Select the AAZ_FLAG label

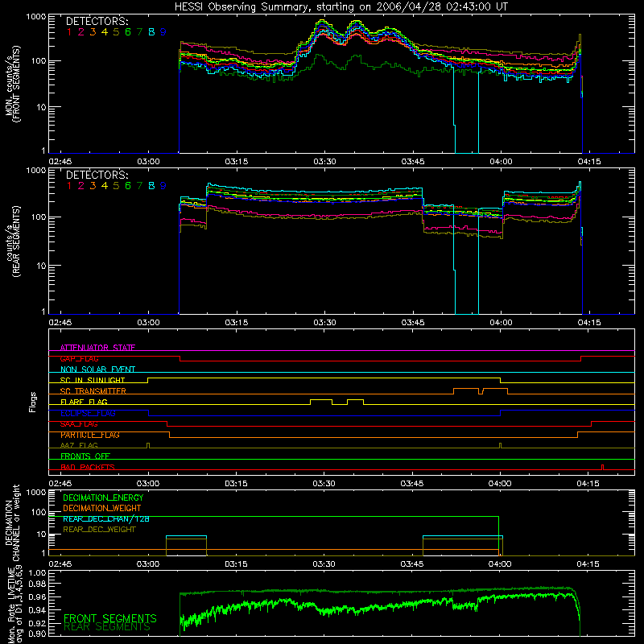pos(79,445)
